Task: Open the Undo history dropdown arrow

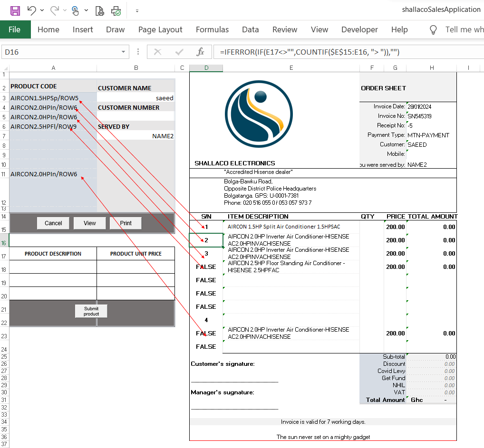Action: coord(42,10)
